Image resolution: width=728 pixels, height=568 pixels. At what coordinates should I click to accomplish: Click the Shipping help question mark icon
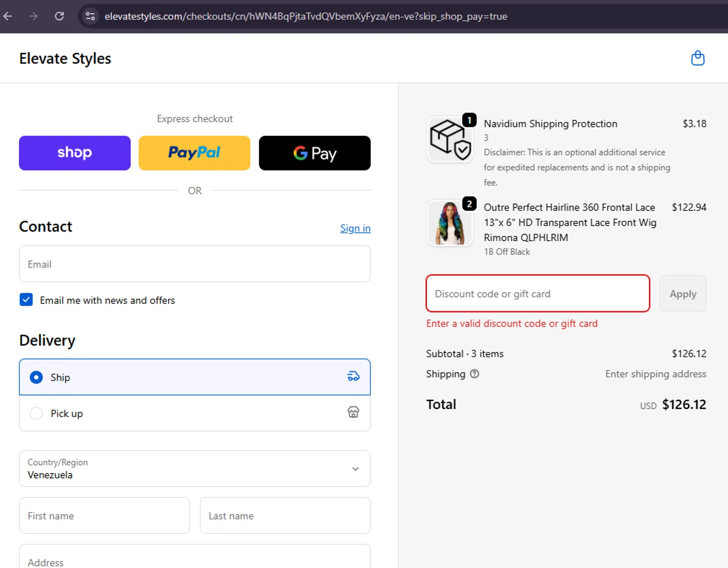click(474, 374)
